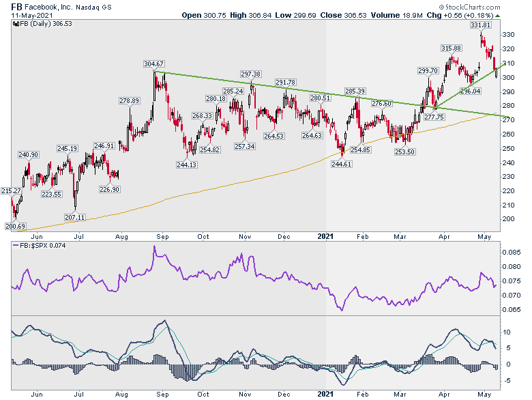Click the 299.70 price label

point(428,70)
